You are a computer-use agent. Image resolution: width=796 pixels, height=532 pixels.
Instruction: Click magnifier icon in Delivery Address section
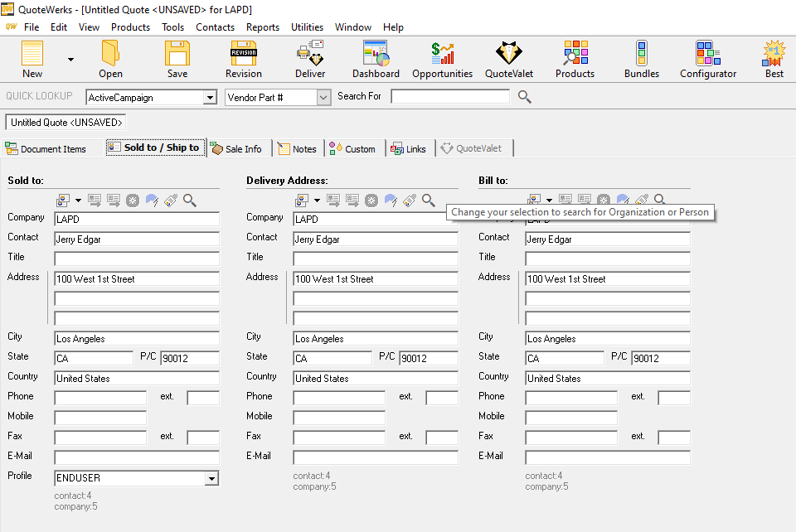[429, 201]
